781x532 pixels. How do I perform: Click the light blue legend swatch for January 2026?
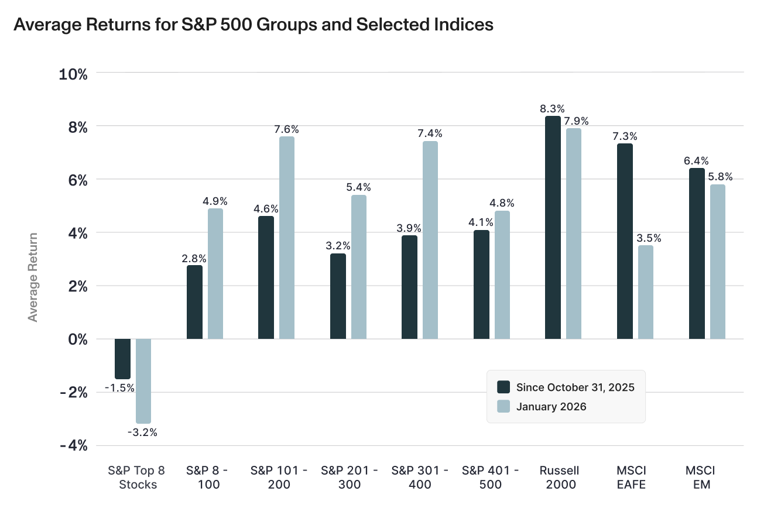(x=503, y=407)
